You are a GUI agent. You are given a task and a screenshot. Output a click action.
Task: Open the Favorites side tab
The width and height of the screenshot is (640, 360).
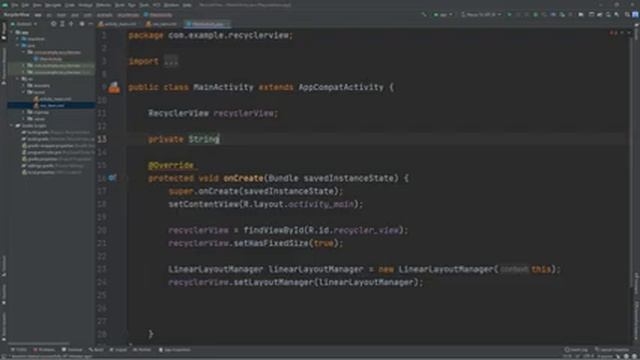pyautogui.click(x=3, y=294)
